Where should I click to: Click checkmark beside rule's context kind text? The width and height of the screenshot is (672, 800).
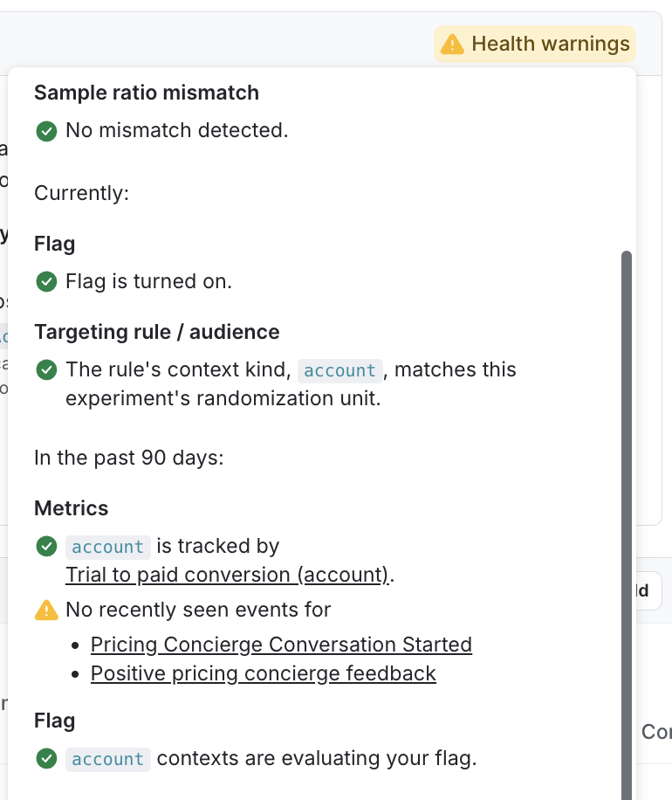click(x=46, y=370)
